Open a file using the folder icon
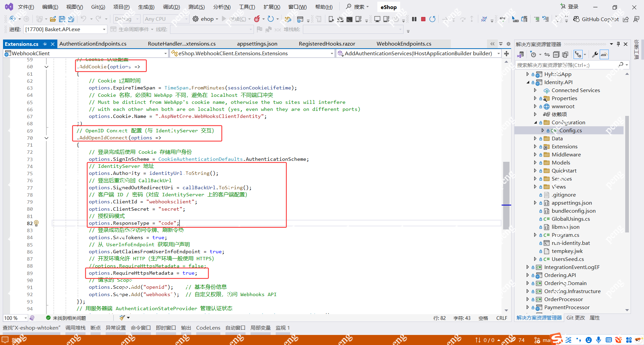Screen dimensions: 644x345 pyautogui.click(x=53, y=19)
